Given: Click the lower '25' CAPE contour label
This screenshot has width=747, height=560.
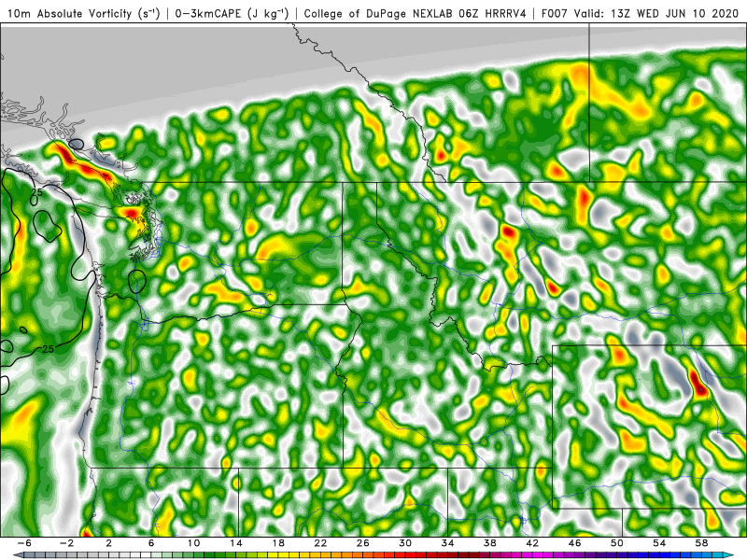Looking at the screenshot, I should point(49,349).
